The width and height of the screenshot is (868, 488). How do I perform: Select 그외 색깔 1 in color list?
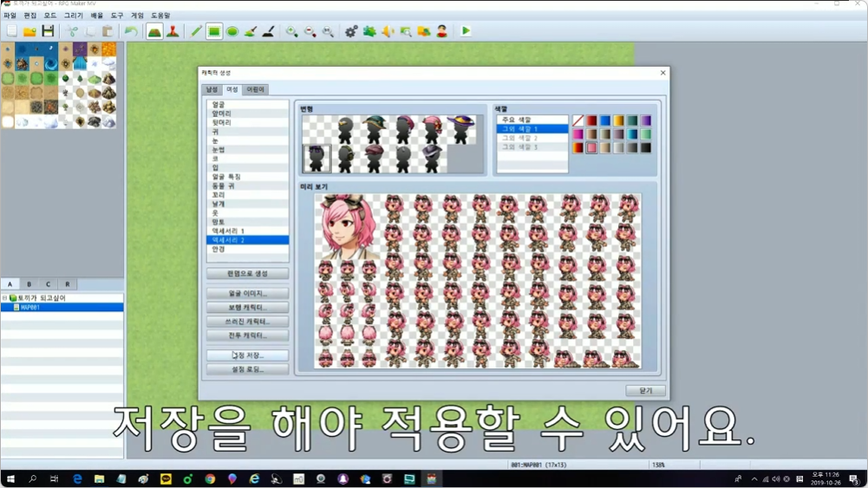point(532,129)
